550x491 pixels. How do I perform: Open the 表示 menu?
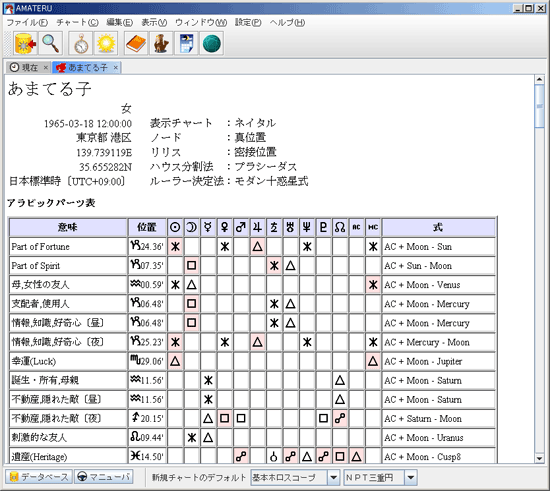[x=154, y=23]
